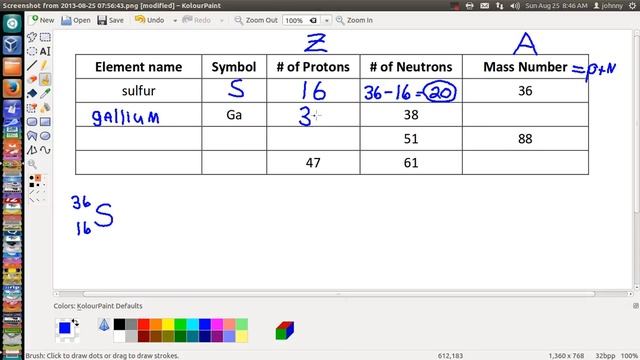Pick the white palette color

tap(119, 336)
